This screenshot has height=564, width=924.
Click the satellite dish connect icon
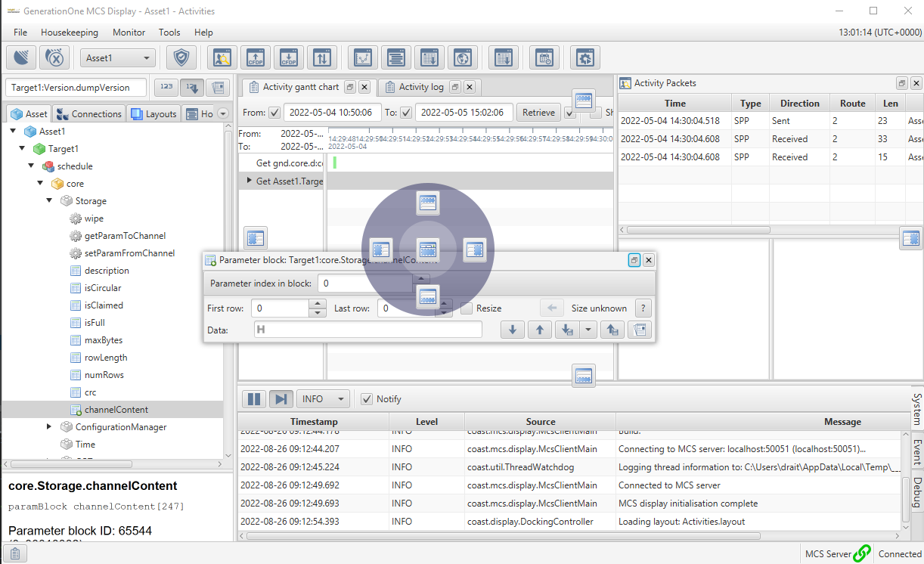pos(23,57)
